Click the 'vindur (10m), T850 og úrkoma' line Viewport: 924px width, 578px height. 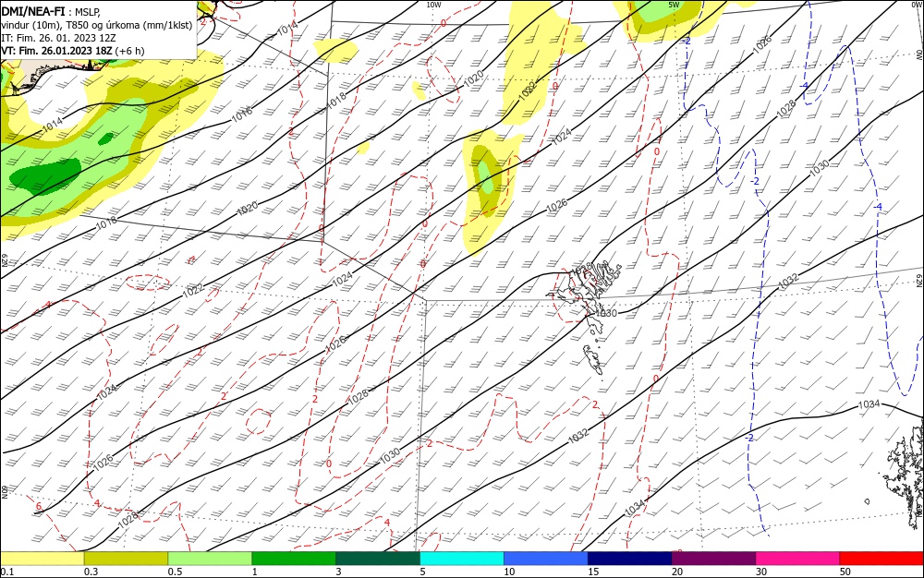click(97, 25)
